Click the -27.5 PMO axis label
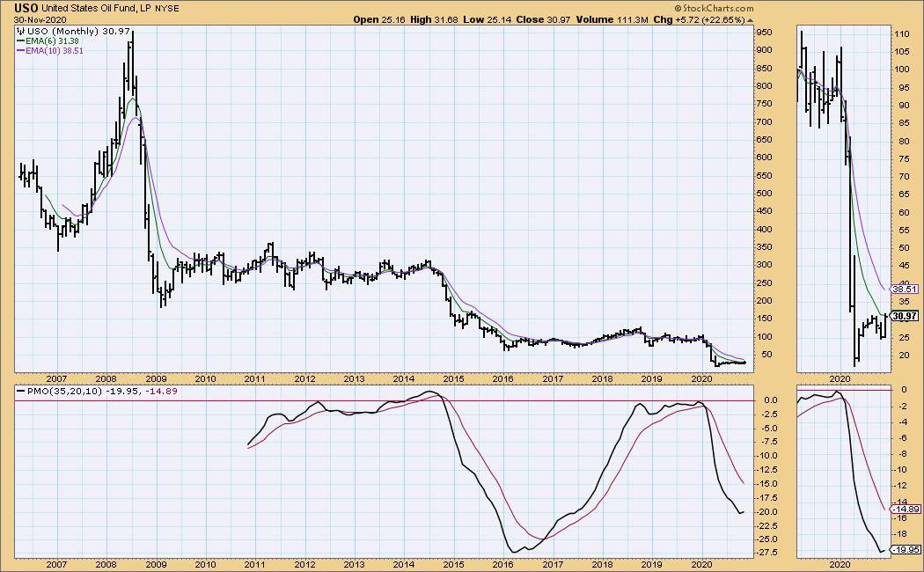Viewport: 924px width, 572px height. click(766, 553)
